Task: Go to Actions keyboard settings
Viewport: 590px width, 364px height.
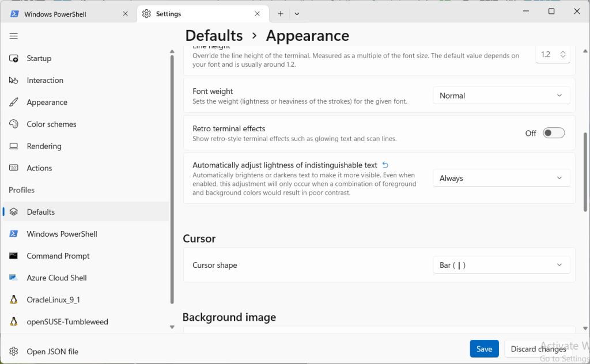Action: pyautogui.click(x=39, y=168)
